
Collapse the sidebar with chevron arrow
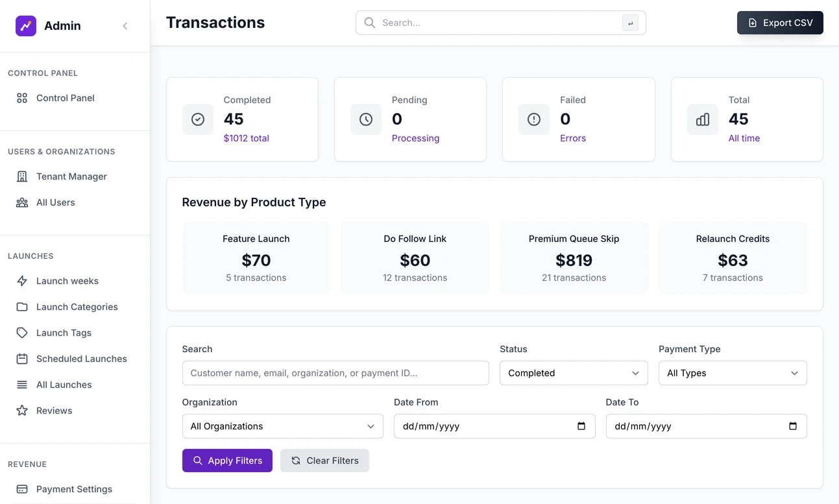125,26
